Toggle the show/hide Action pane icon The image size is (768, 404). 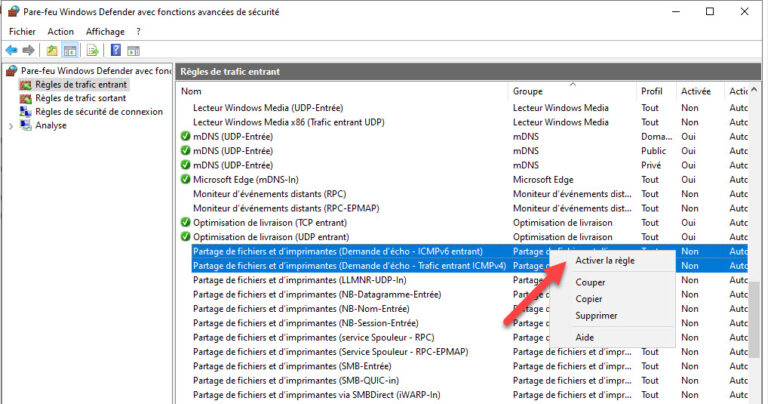click(134, 50)
